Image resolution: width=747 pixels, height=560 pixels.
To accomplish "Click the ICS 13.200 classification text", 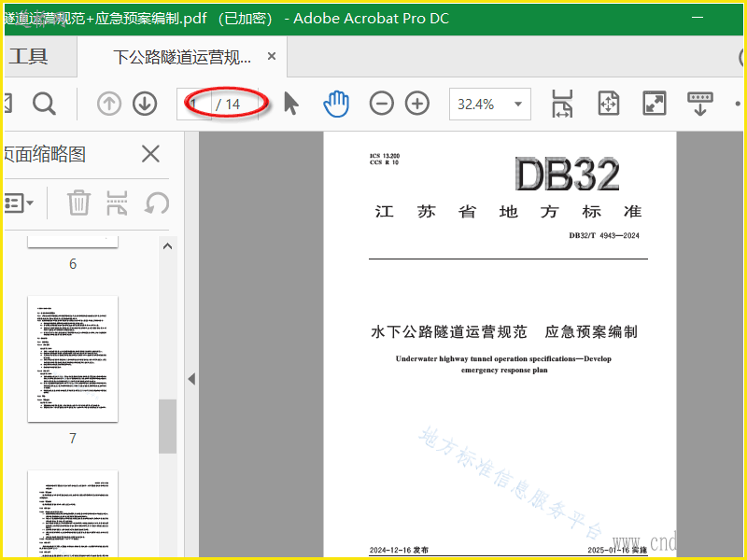I will (x=385, y=156).
